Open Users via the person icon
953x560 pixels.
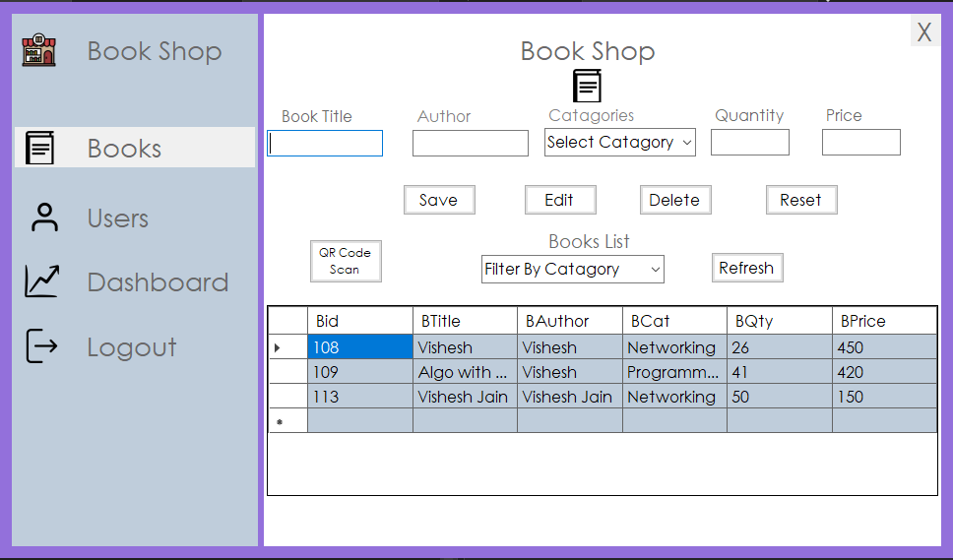click(x=44, y=218)
